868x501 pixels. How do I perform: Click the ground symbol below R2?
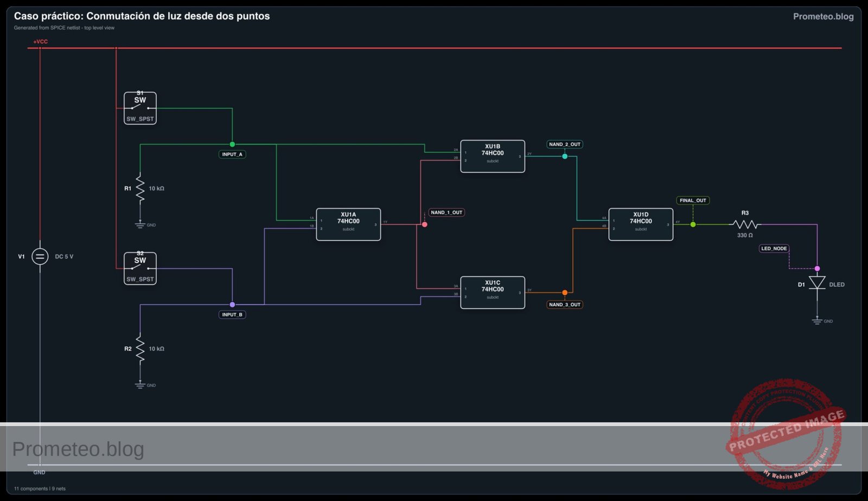coord(140,384)
